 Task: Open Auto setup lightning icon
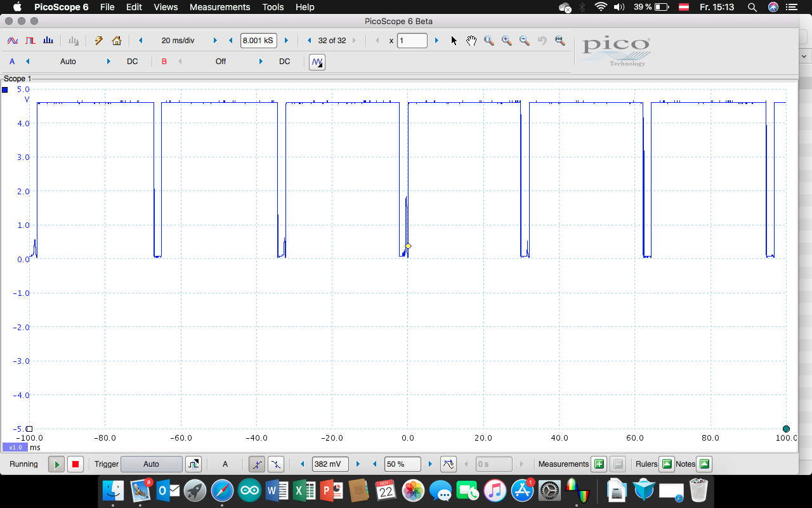pos(99,41)
